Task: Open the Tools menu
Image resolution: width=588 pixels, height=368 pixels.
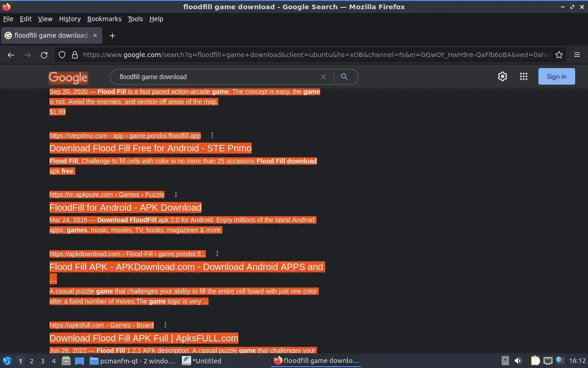Action: 135,19
